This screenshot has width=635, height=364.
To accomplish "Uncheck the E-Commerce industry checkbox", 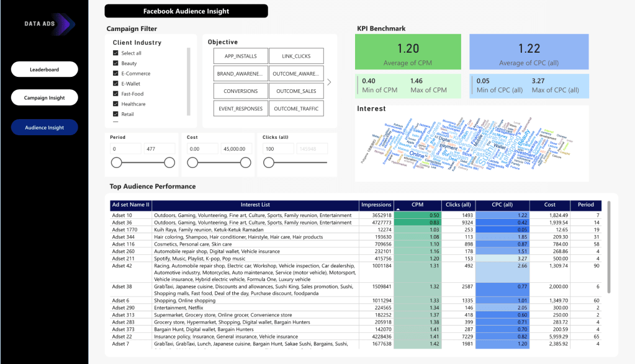I will [x=116, y=74].
